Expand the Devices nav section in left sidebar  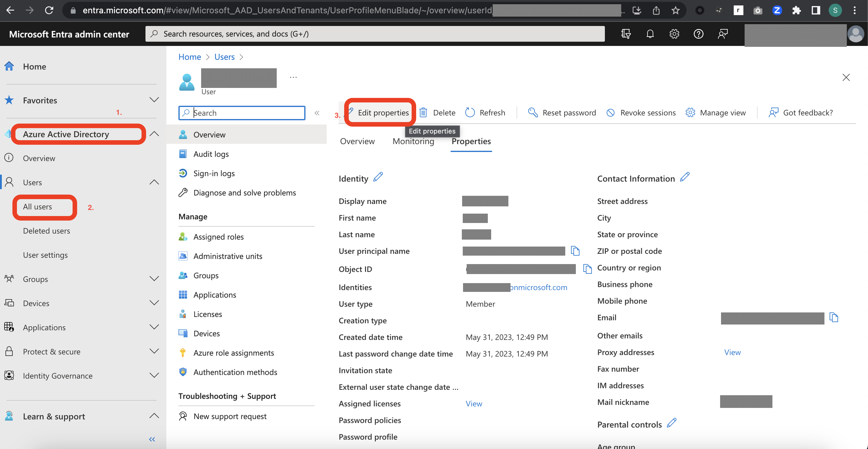coord(154,303)
